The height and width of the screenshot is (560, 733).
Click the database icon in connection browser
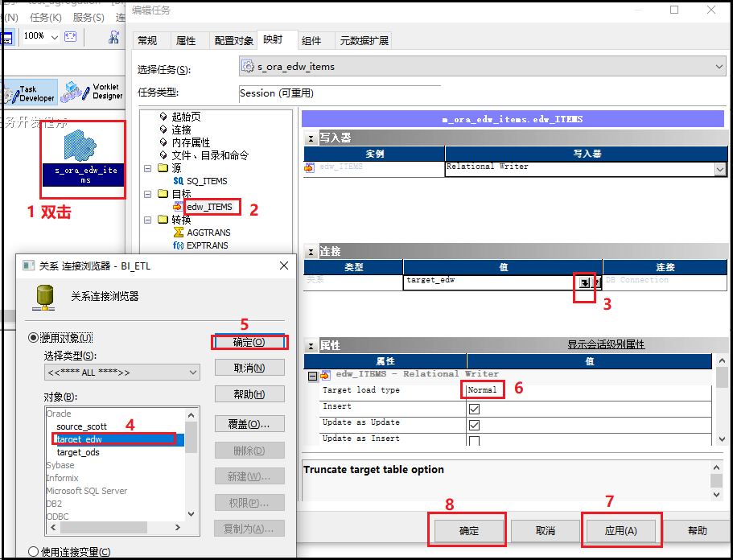coord(44,298)
